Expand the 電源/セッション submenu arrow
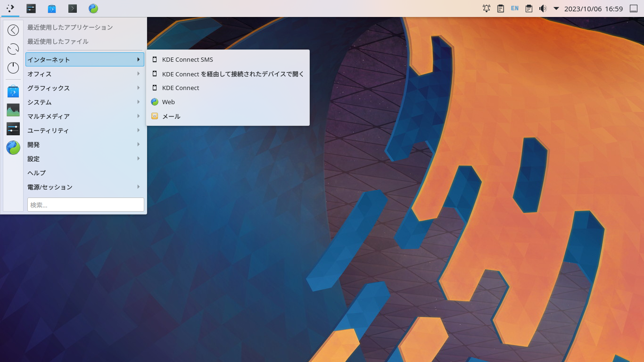The image size is (644, 362). click(x=139, y=187)
